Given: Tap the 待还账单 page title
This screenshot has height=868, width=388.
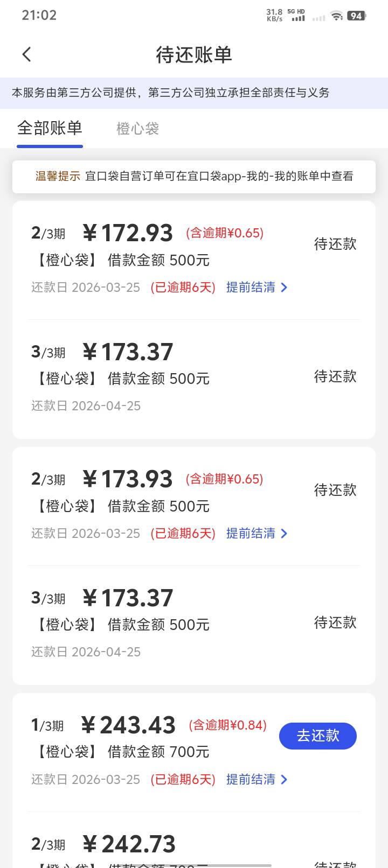Looking at the screenshot, I should click(194, 54).
